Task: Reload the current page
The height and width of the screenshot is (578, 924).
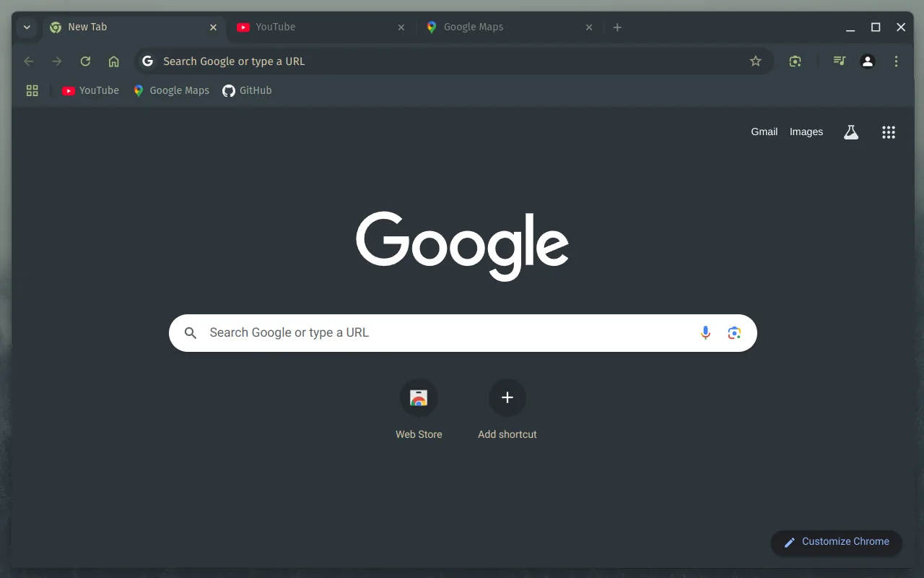Action: coord(85,61)
